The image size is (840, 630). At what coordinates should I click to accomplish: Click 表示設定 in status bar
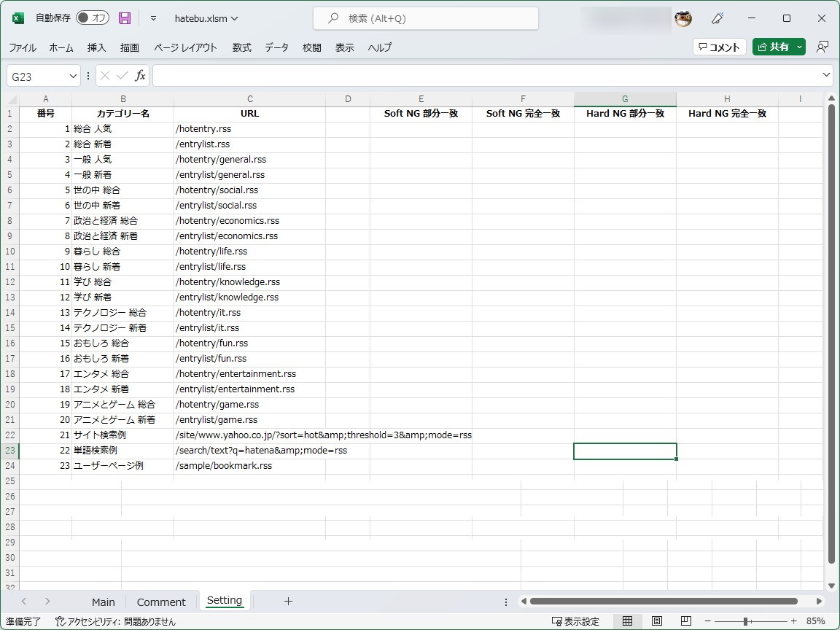click(x=576, y=622)
